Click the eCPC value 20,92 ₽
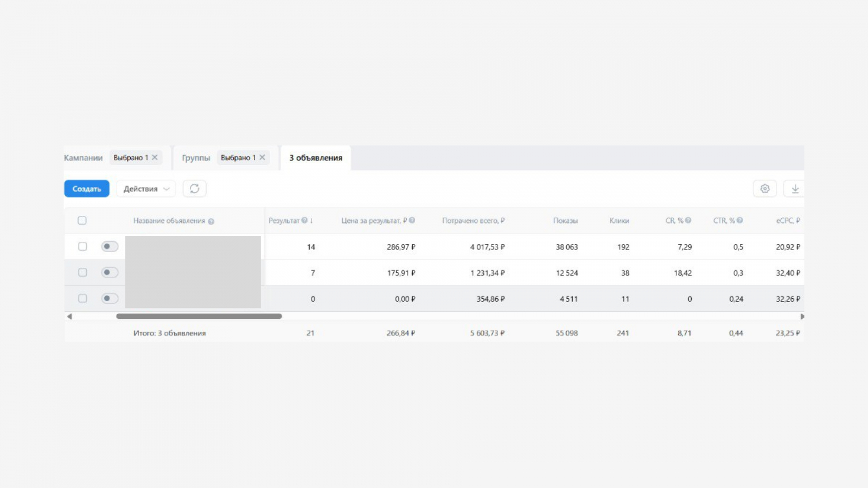Viewport: 868px width, 488px height. 788,247
